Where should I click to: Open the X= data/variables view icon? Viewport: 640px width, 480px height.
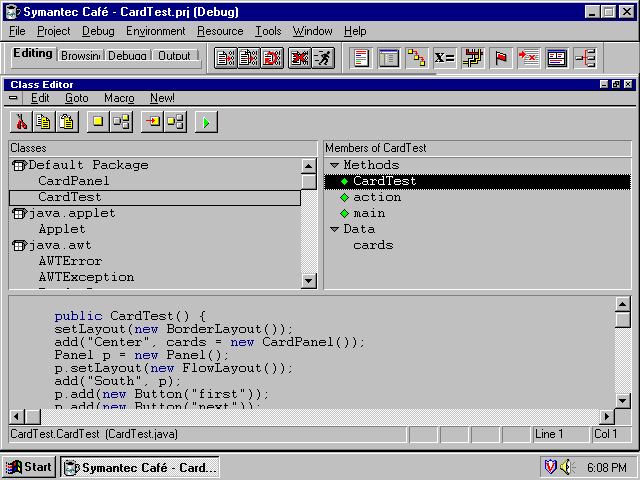(444, 58)
